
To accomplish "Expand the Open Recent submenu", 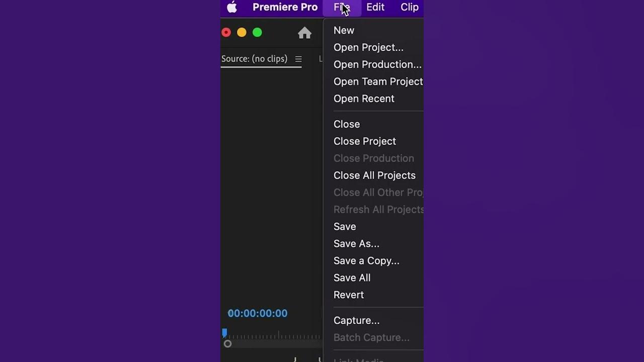I will pos(364,99).
